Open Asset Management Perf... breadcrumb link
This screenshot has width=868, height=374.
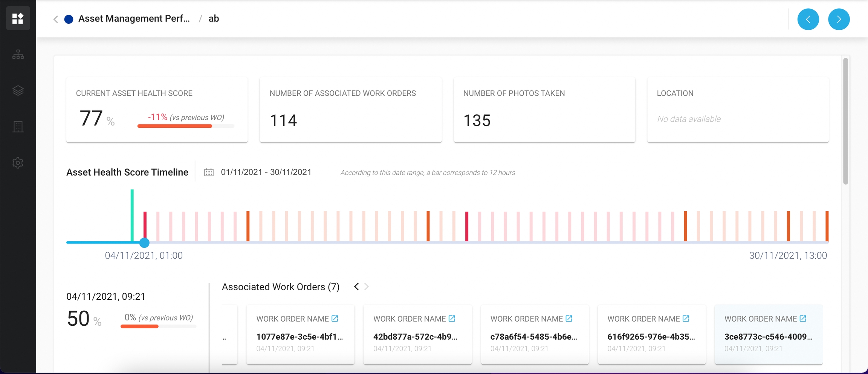(x=134, y=18)
